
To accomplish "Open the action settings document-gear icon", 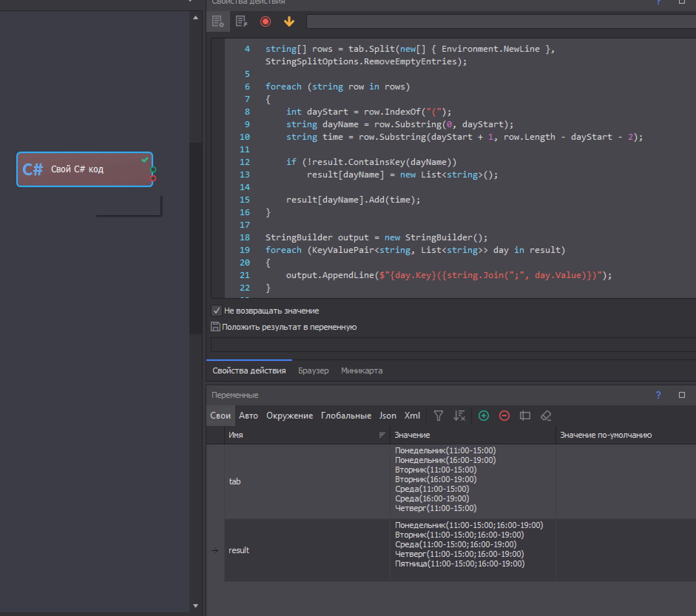I will click(218, 21).
